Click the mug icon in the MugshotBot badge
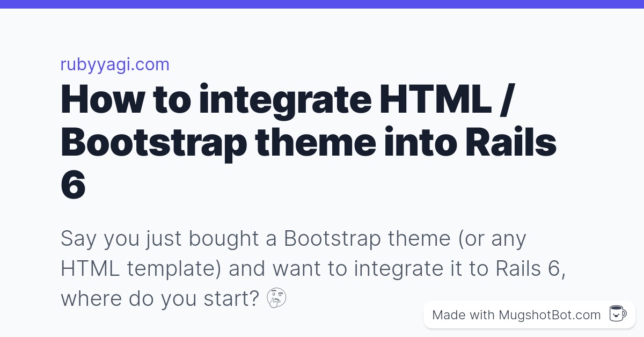644x337 pixels. [x=618, y=314]
